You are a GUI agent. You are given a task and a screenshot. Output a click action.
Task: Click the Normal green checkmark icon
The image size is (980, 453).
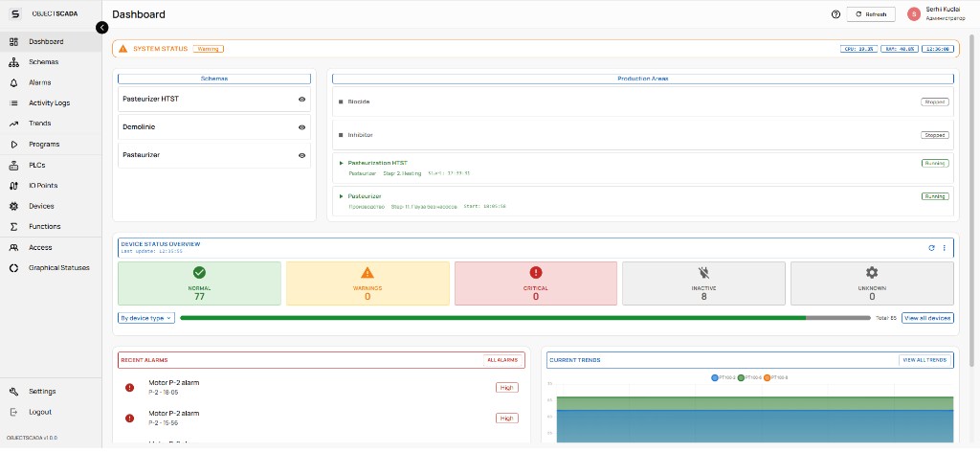[199, 272]
